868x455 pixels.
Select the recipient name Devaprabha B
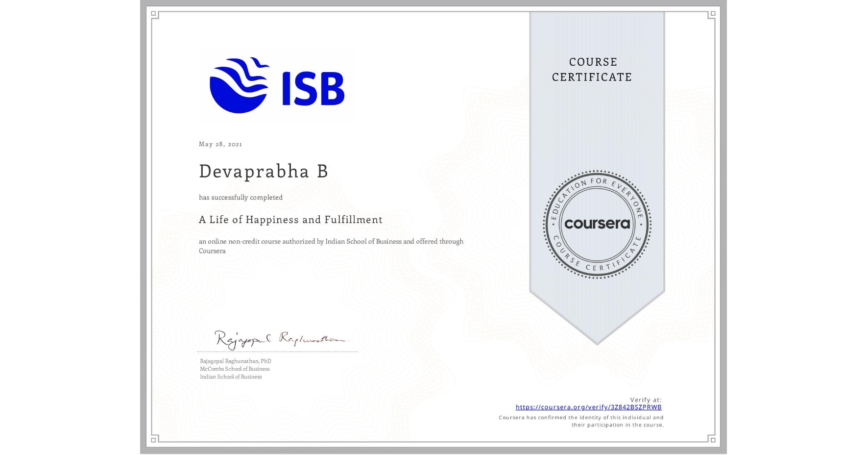[x=263, y=171]
